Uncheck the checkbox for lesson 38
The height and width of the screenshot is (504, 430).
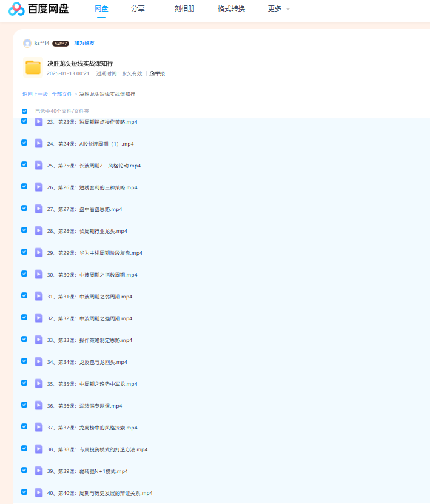24,449
